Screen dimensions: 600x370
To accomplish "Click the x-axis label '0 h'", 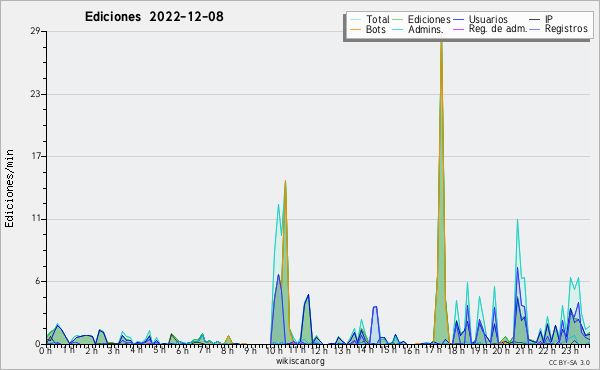I will click(45, 351).
